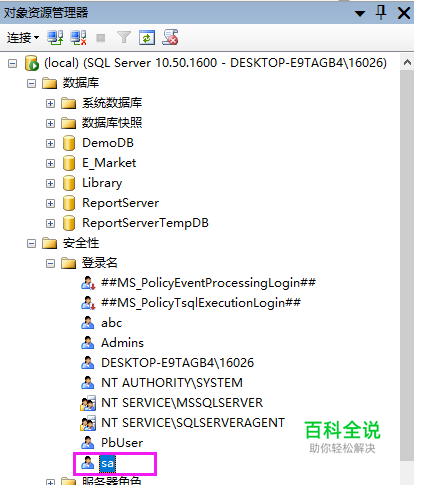
Task: Expand the 系统数据库 folder
Action: tap(50, 103)
